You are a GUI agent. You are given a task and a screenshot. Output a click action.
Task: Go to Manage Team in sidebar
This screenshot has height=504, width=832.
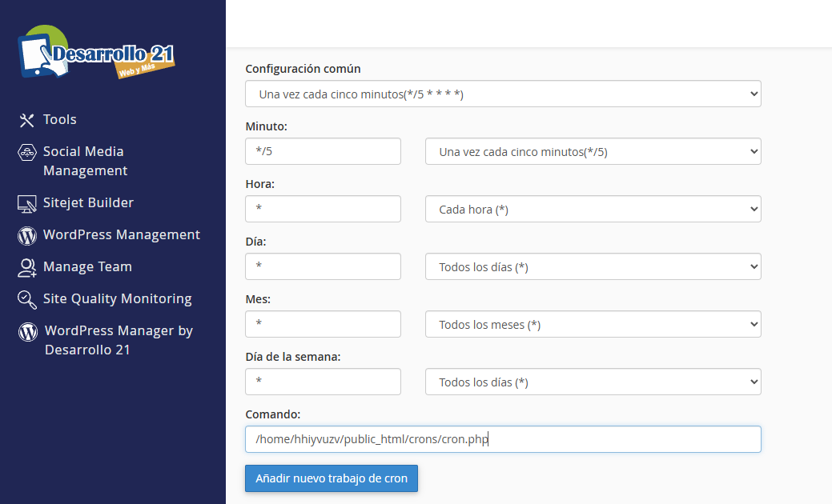click(x=87, y=266)
